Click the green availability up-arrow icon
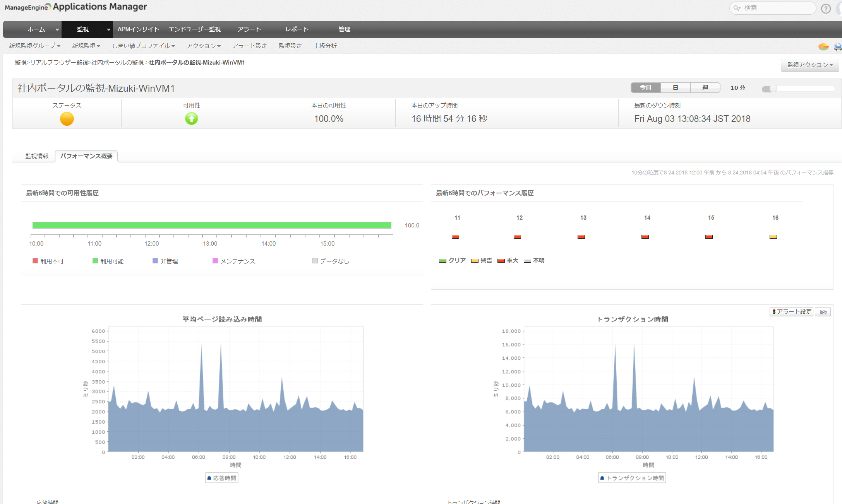Viewport: 842px width, 504px height. 191,118
